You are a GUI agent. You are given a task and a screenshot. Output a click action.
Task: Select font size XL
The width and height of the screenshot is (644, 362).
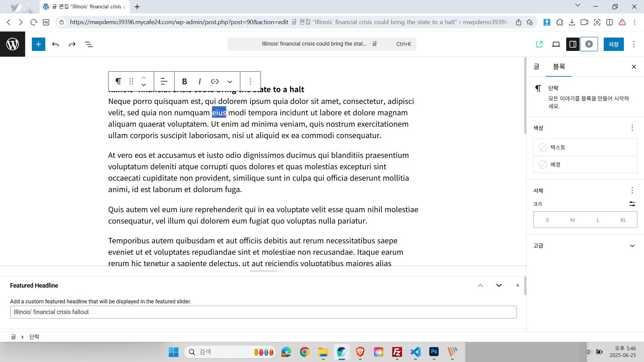click(x=623, y=220)
